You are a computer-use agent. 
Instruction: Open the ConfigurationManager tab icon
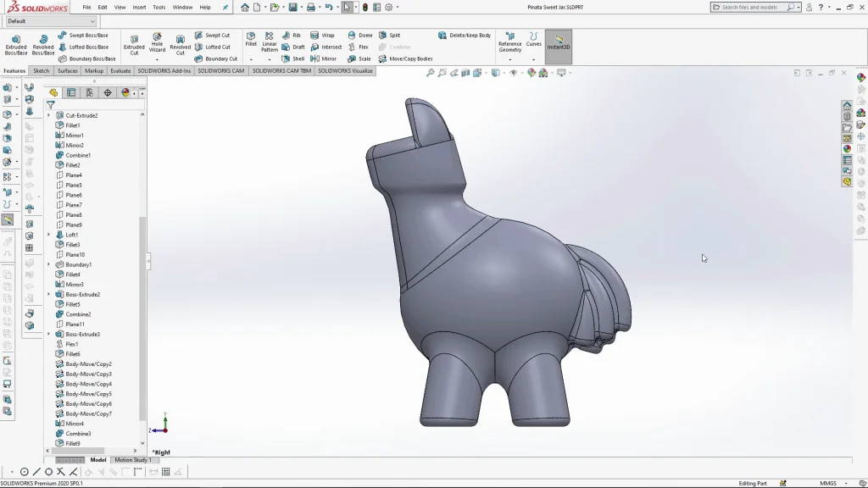click(x=89, y=93)
